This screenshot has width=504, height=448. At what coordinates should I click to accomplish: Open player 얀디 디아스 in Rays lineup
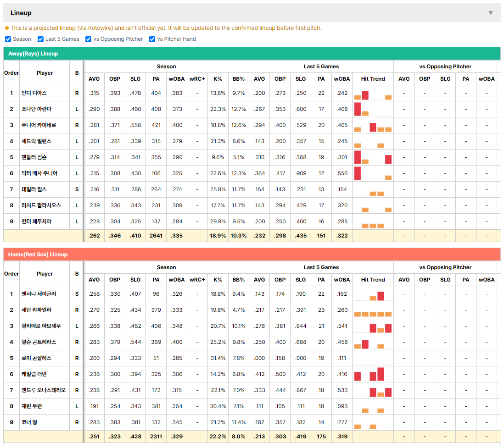pyautogui.click(x=34, y=93)
